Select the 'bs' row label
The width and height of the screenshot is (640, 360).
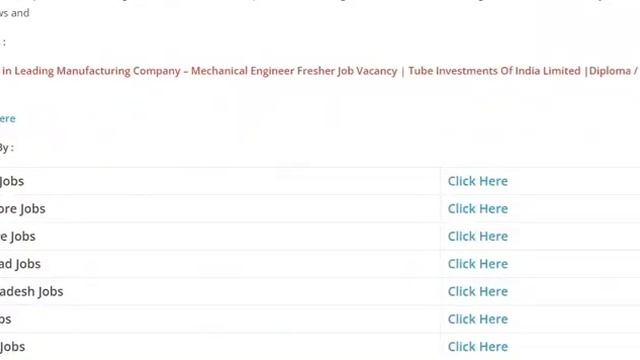5,319
